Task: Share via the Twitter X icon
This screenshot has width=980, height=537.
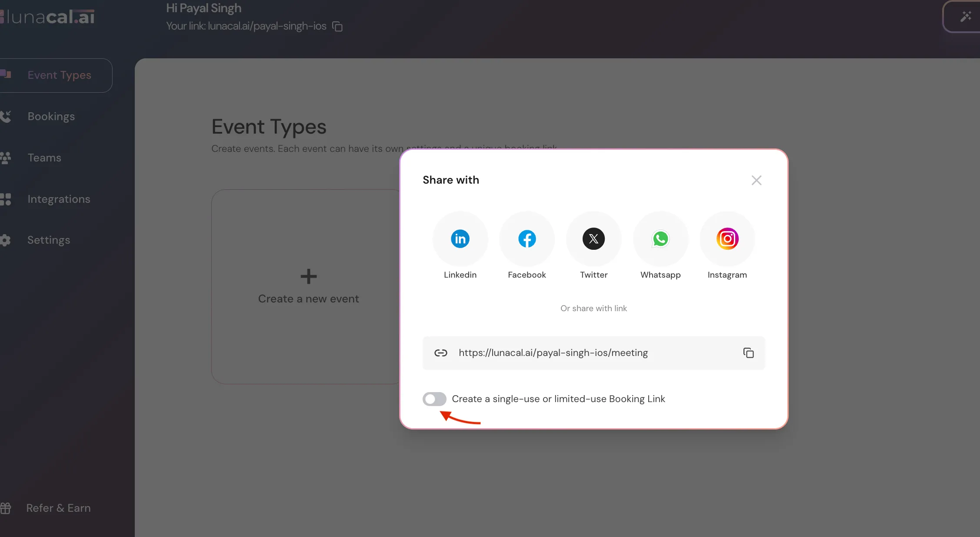Action: tap(593, 239)
